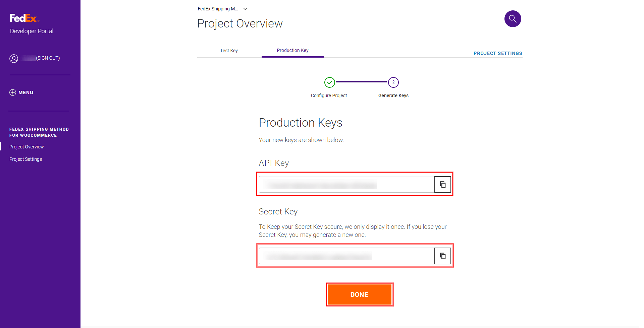Viewport: 644px width, 328px height.
Task: Click the user profile avatar icon
Action: [14, 59]
